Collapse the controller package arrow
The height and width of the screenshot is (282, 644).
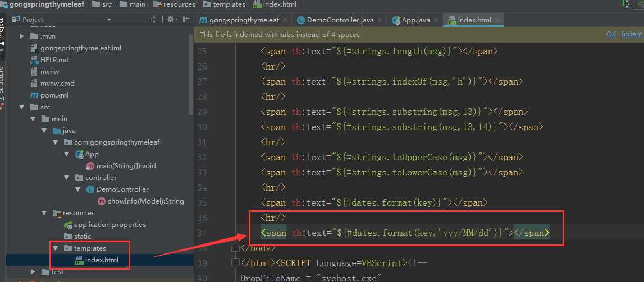[66, 178]
